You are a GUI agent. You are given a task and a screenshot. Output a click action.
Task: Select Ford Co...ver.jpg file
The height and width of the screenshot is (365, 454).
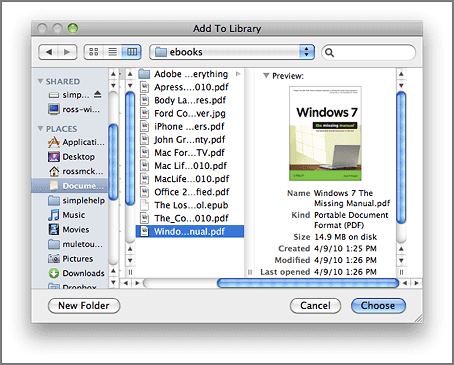tap(190, 113)
